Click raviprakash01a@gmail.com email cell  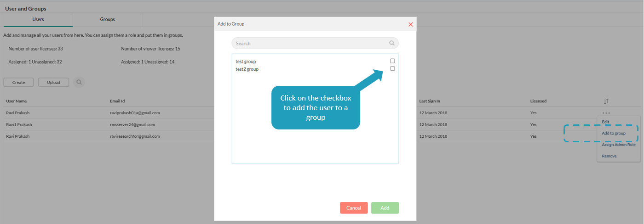pyautogui.click(x=134, y=113)
